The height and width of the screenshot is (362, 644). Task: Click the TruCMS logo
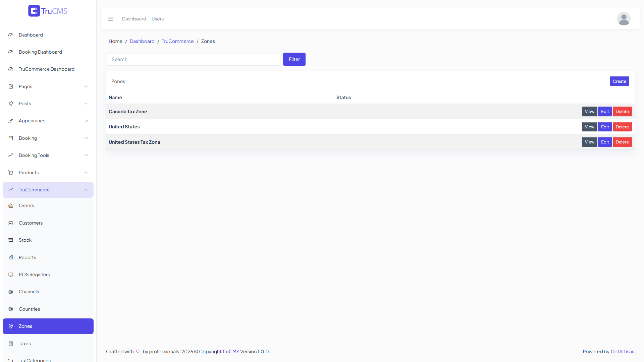click(x=48, y=11)
